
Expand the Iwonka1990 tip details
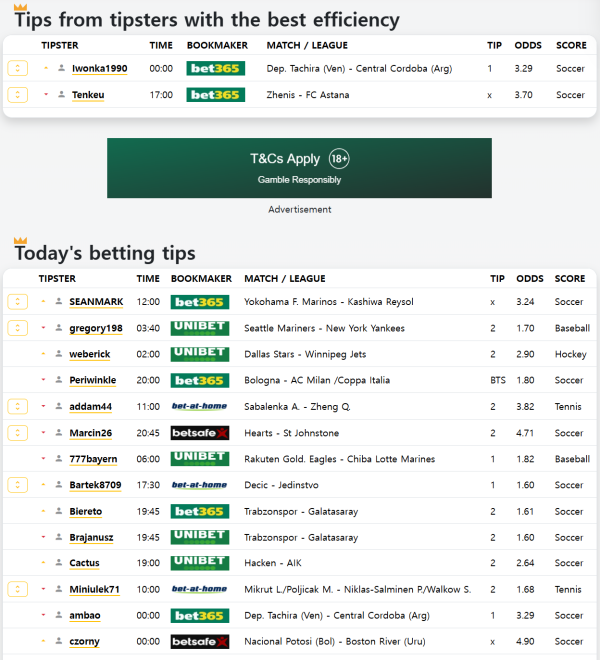[17, 68]
